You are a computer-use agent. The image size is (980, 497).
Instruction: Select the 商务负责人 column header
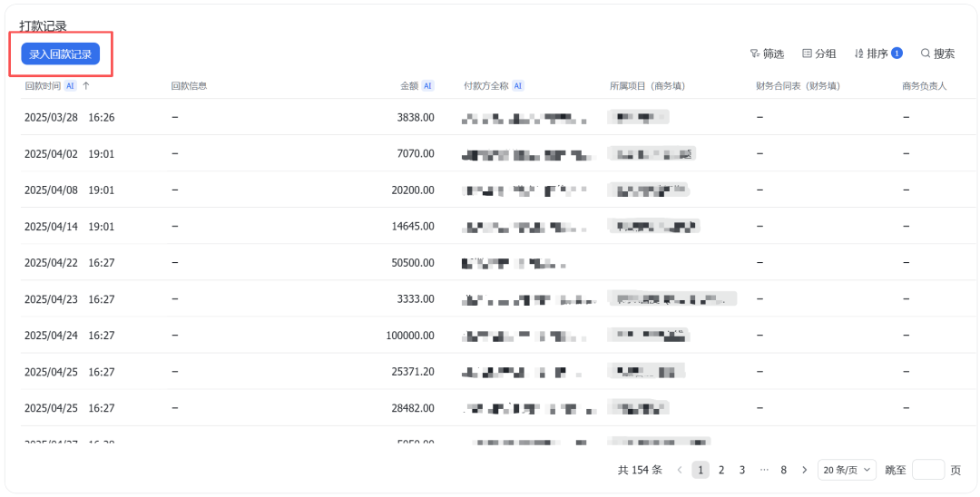click(924, 86)
